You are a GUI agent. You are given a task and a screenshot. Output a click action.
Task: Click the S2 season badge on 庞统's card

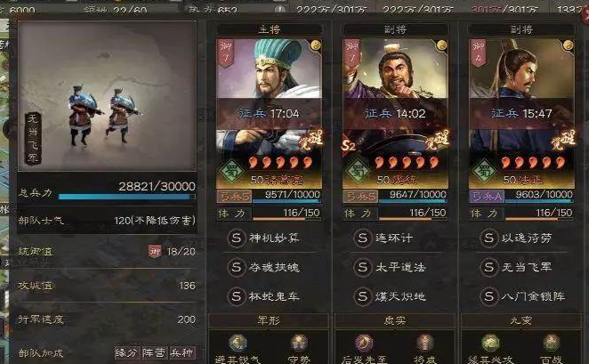[x=348, y=145]
